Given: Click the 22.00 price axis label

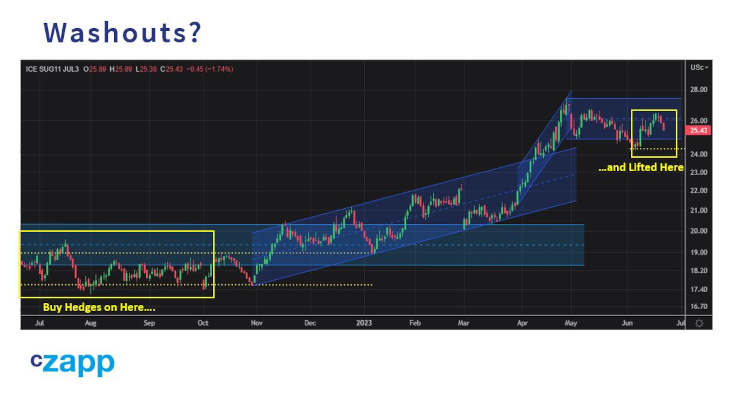Looking at the screenshot, I should [698, 191].
